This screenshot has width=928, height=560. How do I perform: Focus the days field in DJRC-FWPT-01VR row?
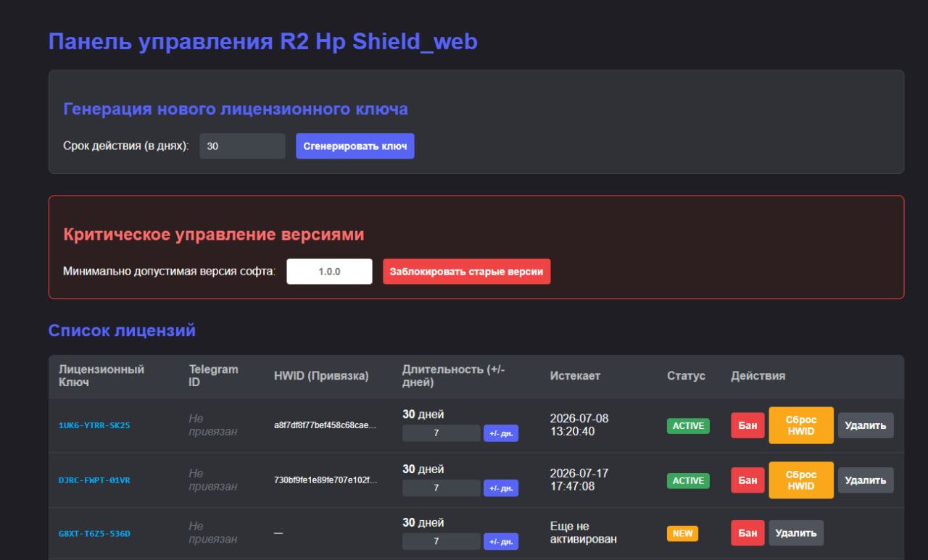point(442,488)
